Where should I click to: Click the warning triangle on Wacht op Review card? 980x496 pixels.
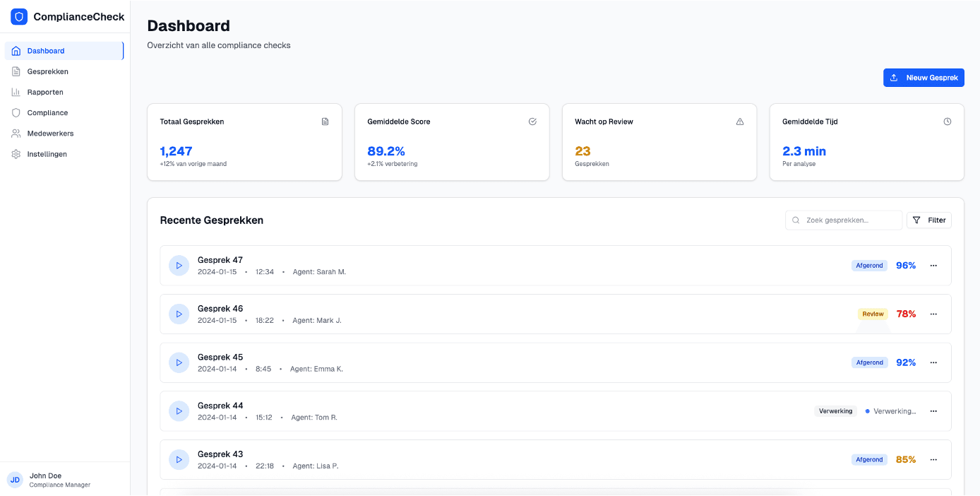point(740,122)
